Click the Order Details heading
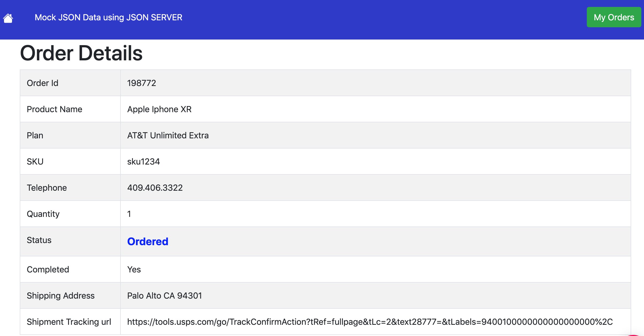 click(x=81, y=53)
